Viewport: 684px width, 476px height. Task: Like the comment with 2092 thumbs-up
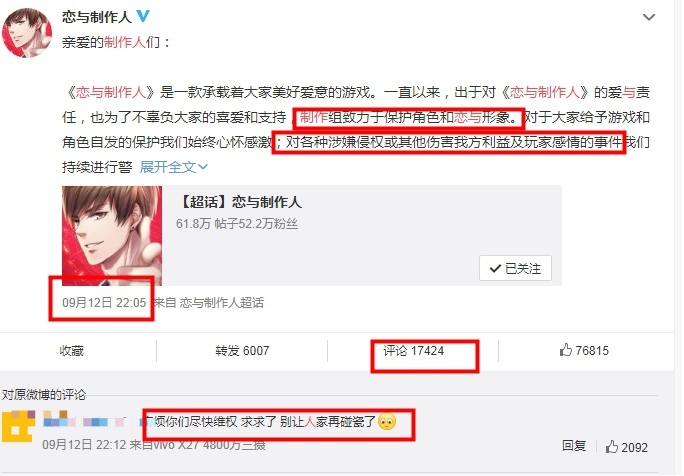(x=626, y=447)
